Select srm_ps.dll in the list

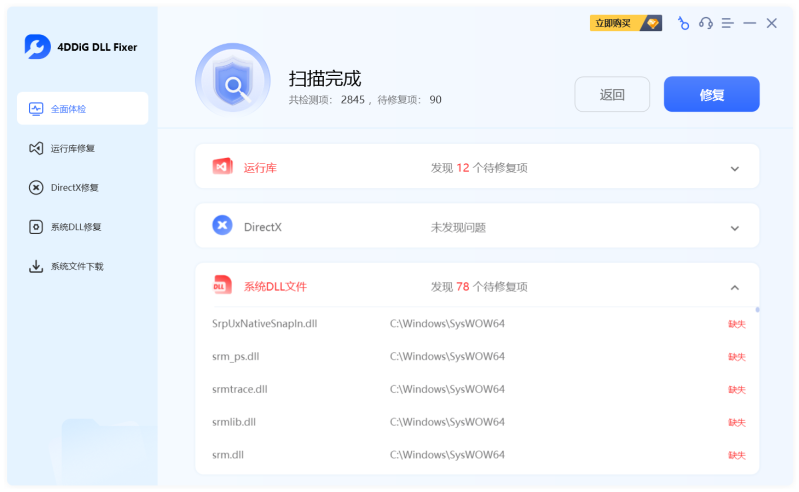tap(235, 357)
